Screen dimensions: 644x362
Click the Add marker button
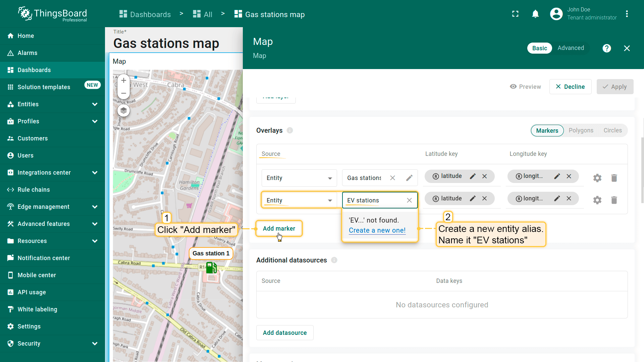pyautogui.click(x=279, y=229)
